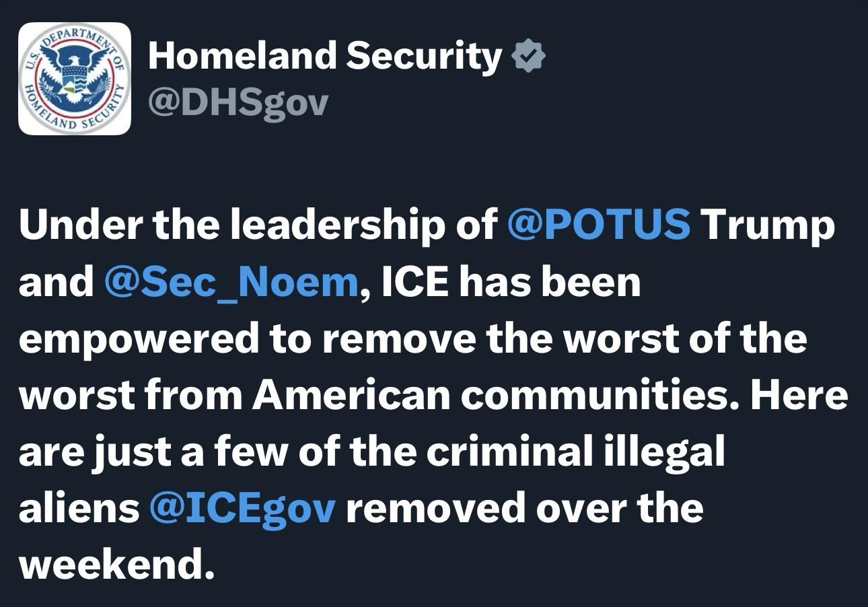Visit the @DHSgov handle
Viewport: 868px width, 607px height.
click(238, 104)
